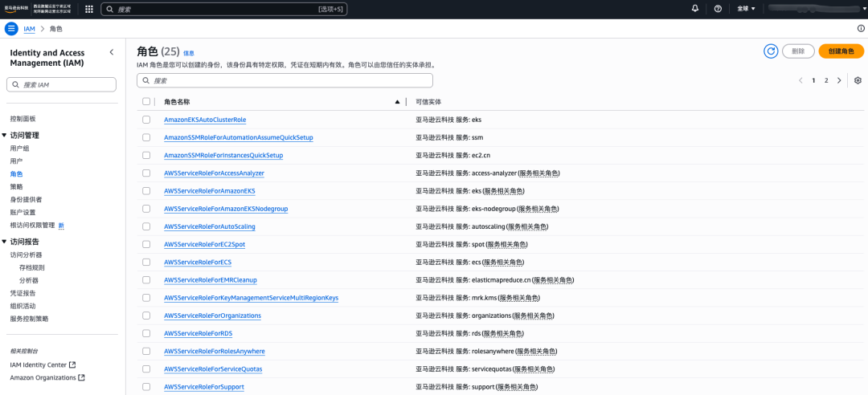Collapse the 访问报告 section

5,242
